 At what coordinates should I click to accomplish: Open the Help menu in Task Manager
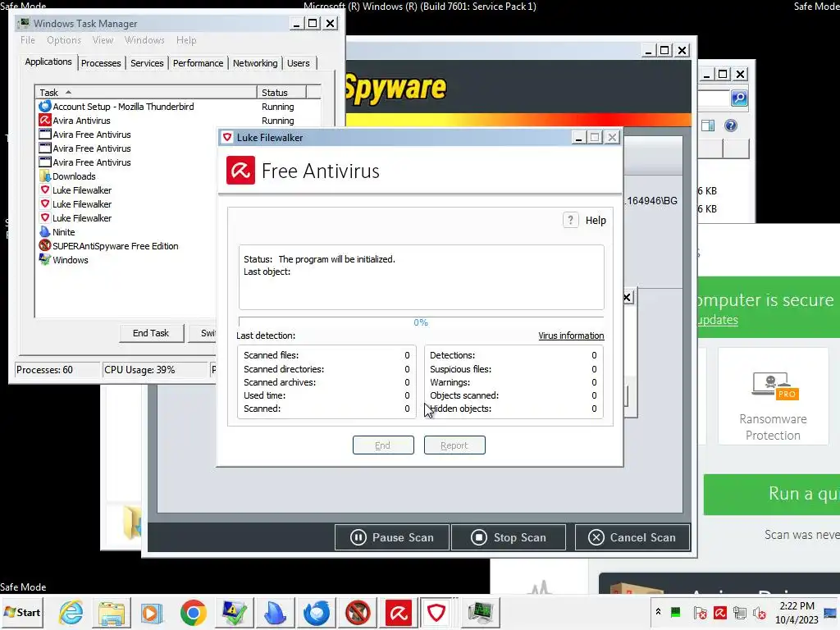[x=186, y=40]
